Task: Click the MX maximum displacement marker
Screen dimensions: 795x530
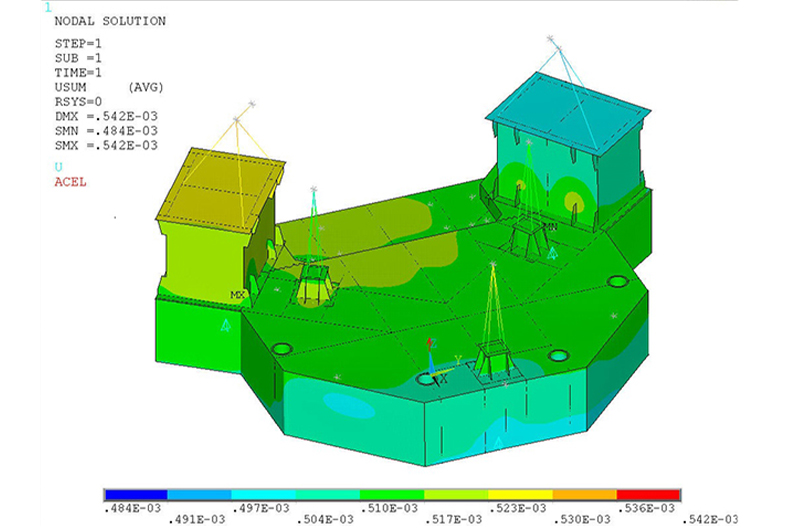Action: 238,295
